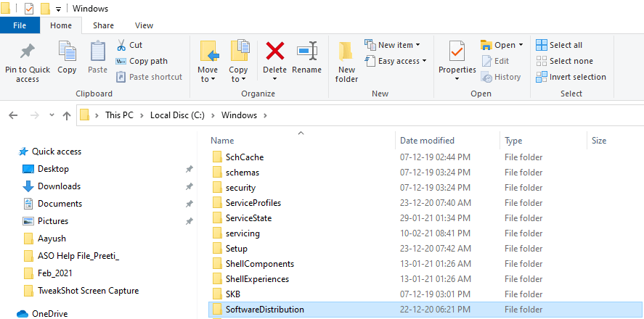The height and width of the screenshot is (319, 644).
Task: Click Select none
Action: (565, 61)
